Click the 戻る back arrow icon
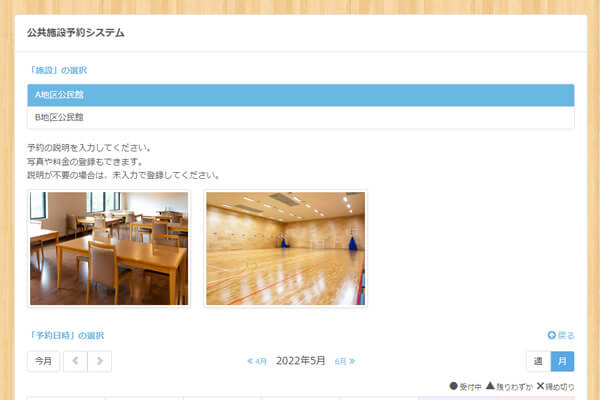This screenshot has width=600, height=400. pyautogui.click(x=551, y=336)
